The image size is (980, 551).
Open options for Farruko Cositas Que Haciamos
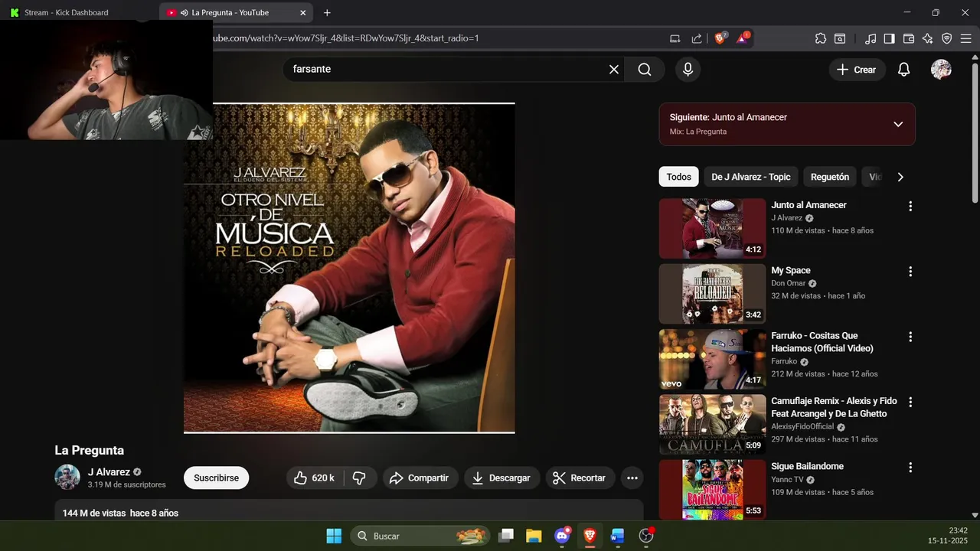(x=910, y=337)
